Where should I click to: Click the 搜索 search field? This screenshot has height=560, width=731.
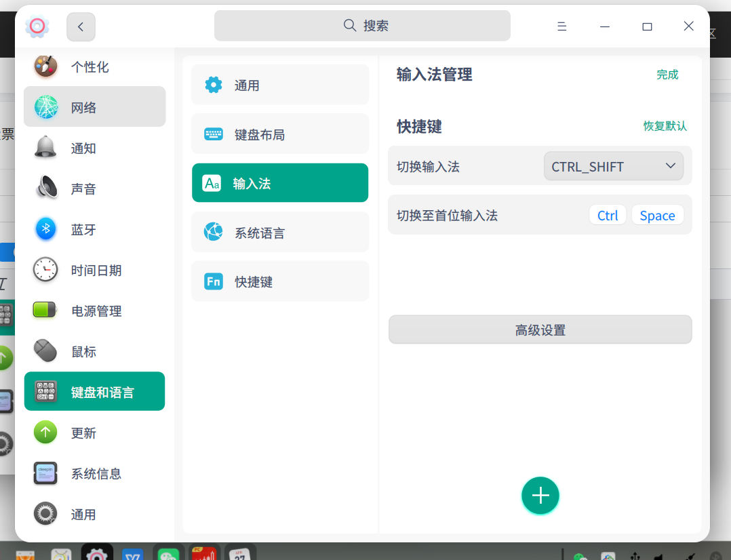[x=362, y=26]
